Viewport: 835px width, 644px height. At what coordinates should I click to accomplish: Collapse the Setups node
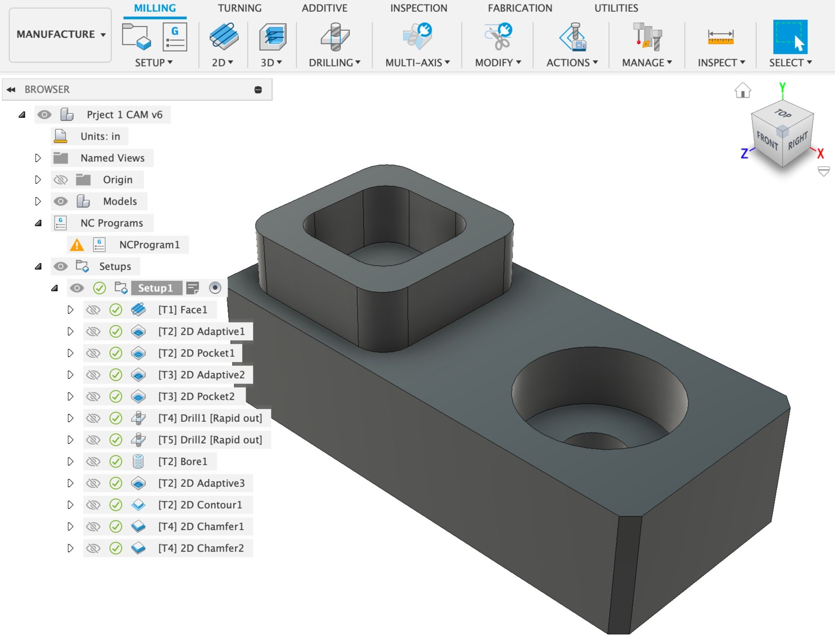pos(38,266)
